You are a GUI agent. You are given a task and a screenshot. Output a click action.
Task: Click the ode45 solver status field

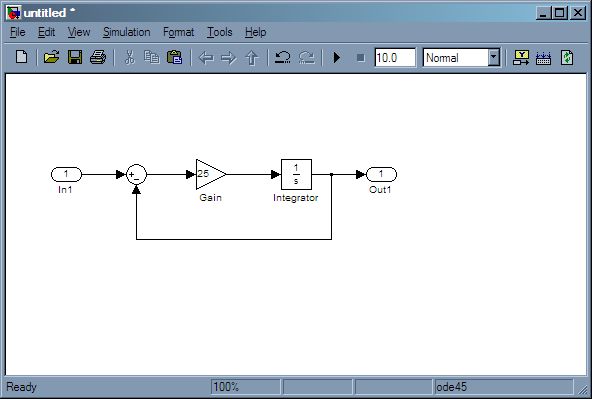[x=504, y=387]
